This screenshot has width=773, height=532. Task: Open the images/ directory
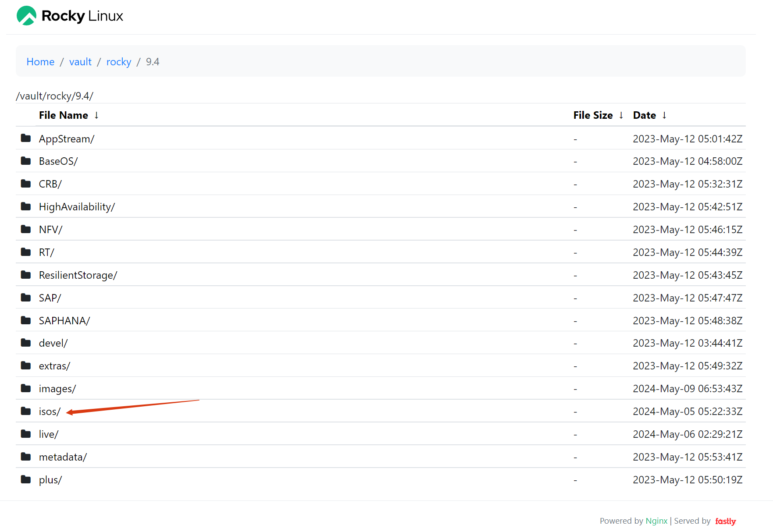(57, 389)
